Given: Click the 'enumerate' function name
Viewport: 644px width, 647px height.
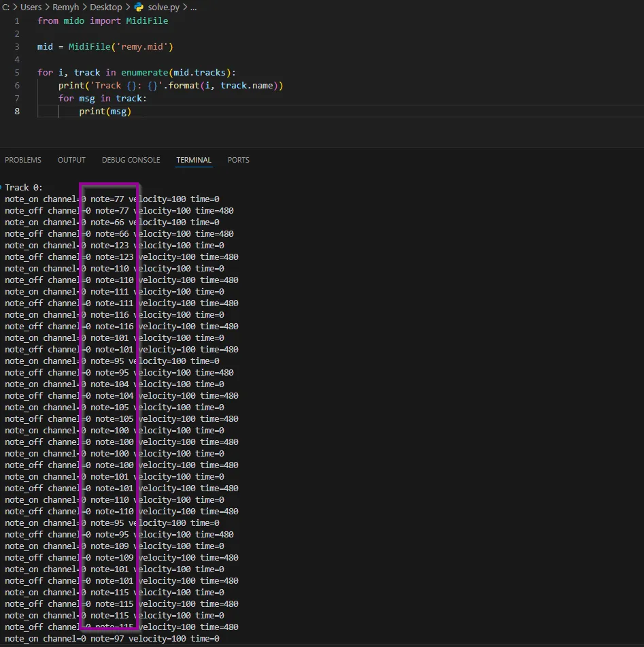Looking at the screenshot, I should click(x=144, y=73).
